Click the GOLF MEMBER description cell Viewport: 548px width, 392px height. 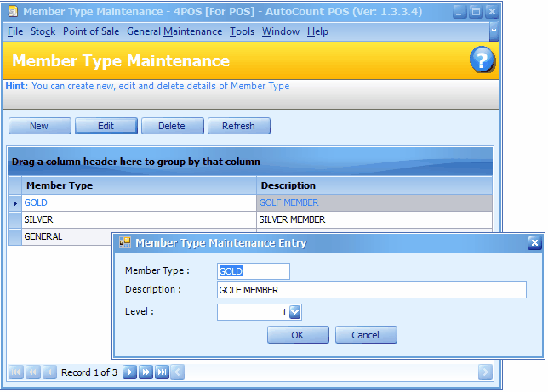pyautogui.click(x=374, y=202)
